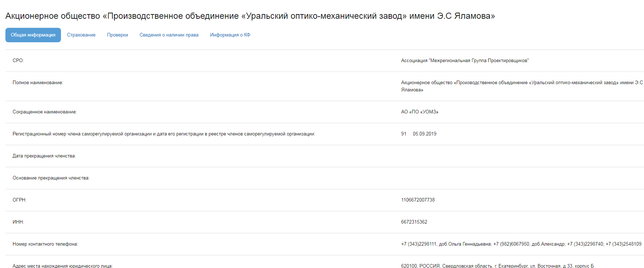Select the Ассоциация "Межрегиональная Группа Проектировщиков" value
Screen dimensions: 644x268
tap(465, 61)
